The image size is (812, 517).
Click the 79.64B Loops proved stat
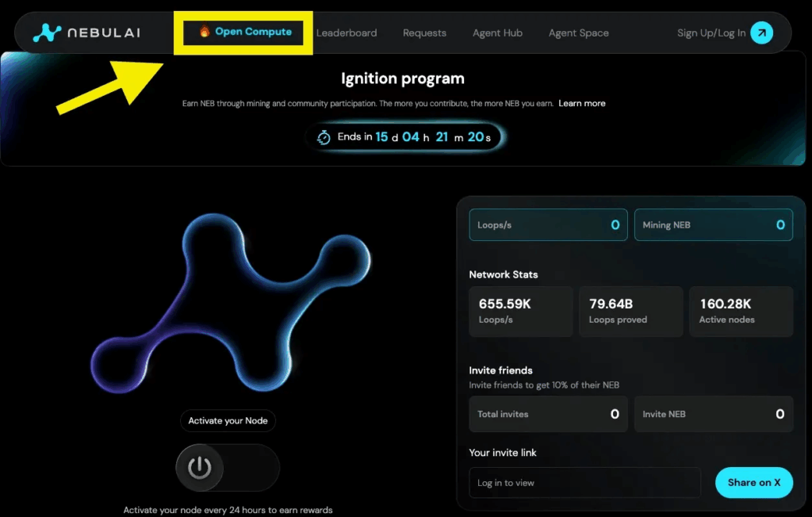(631, 312)
